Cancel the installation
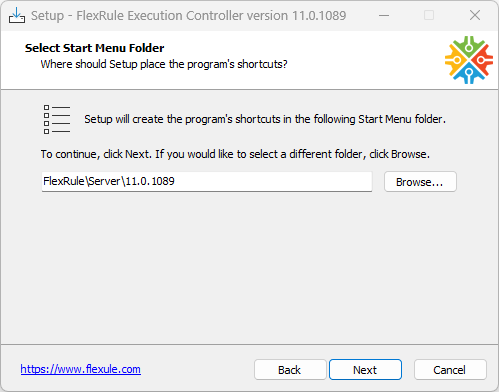The image size is (499, 392). point(450,370)
